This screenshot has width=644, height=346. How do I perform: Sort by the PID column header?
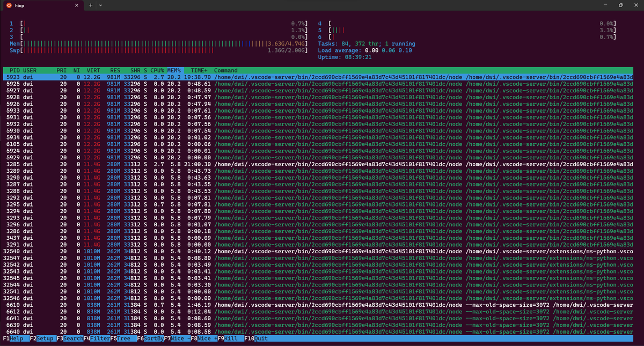point(14,70)
